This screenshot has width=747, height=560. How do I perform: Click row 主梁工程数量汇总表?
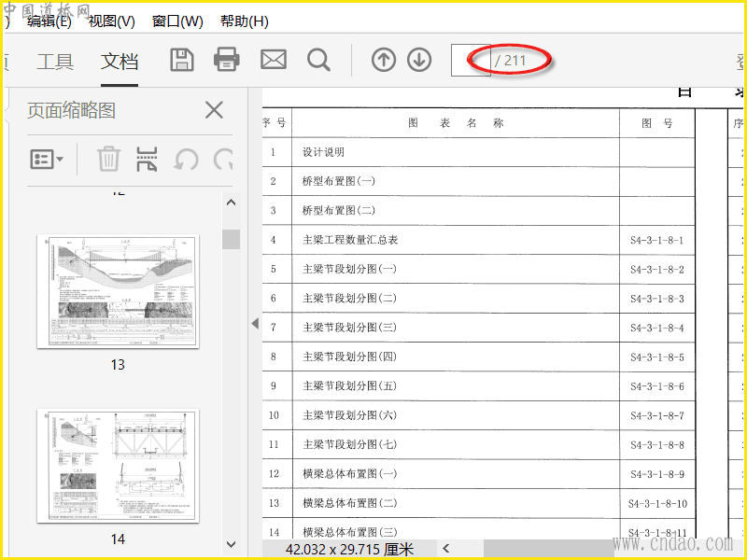[479, 240]
